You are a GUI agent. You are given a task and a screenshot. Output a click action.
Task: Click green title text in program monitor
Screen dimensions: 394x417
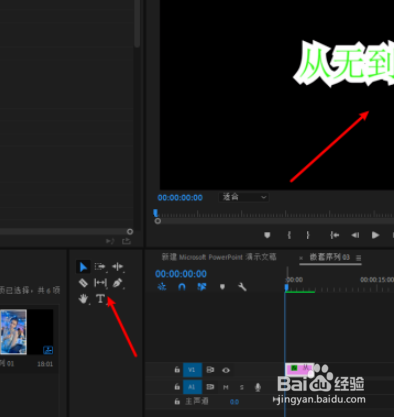tap(344, 63)
